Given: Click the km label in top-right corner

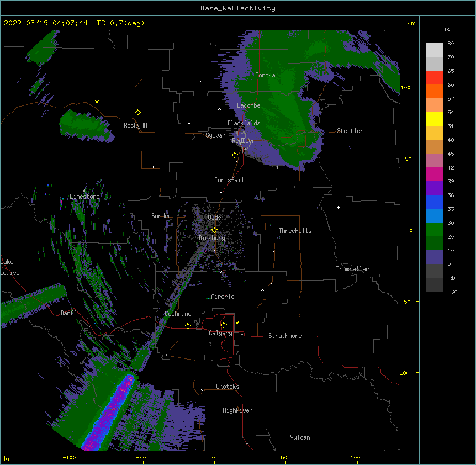Looking at the screenshot, I should coord(411,23).
